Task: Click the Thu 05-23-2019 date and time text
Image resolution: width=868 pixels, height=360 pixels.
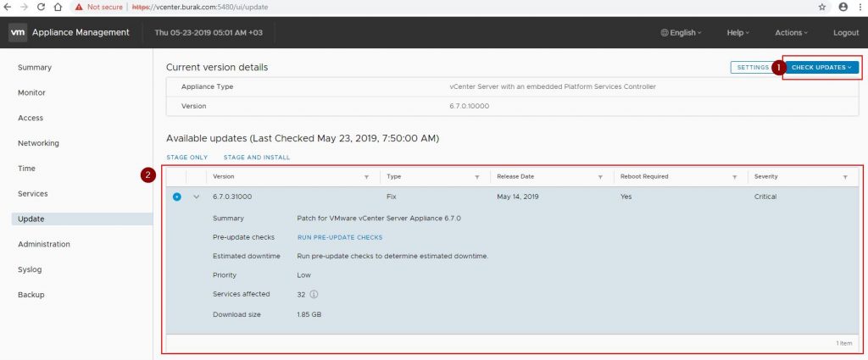Action: (x=209, y=33)
